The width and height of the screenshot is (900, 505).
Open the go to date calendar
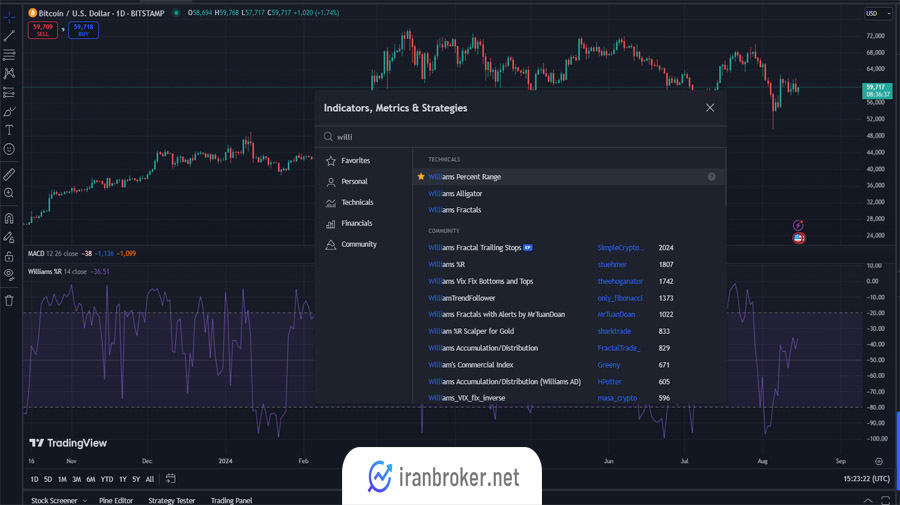pyautogui.click(x=170, y=479)
